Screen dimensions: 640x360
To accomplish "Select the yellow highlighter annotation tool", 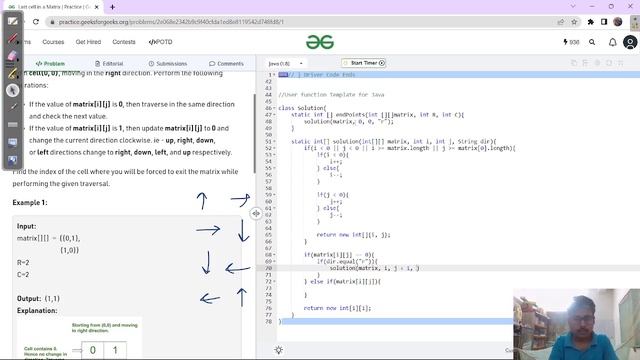I will coord(13,73).
